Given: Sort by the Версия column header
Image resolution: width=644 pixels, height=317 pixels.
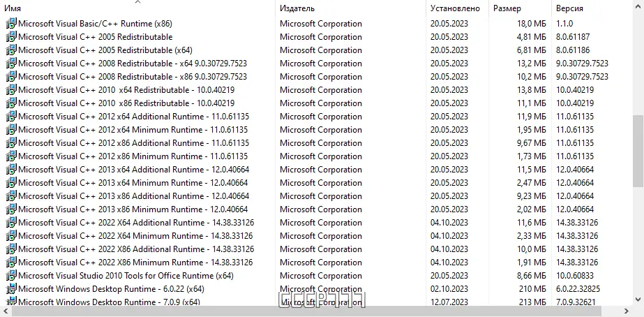Looking at the screenshot, I should [x=569, y=8].
